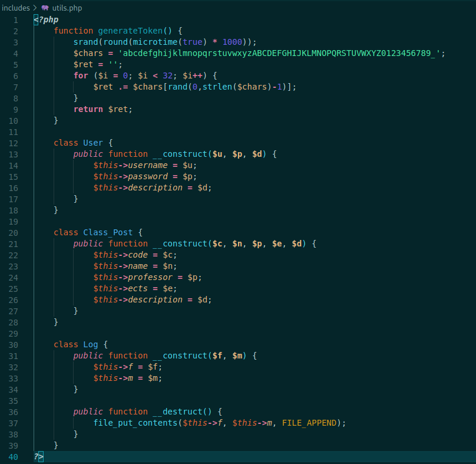Click the 'return' keyword on line 9
Viewport: 476px width, 464px height.
pyautogui.click(x=88, y=110)
